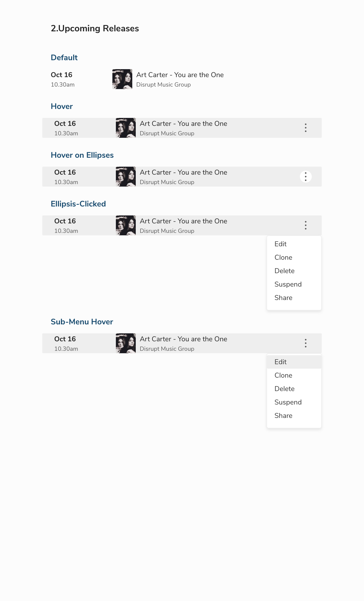The height and width of the screenshot is (601, 364).
Task: Open kebab menu in Ellipsis-Clicked row
Action: [306, 225]
